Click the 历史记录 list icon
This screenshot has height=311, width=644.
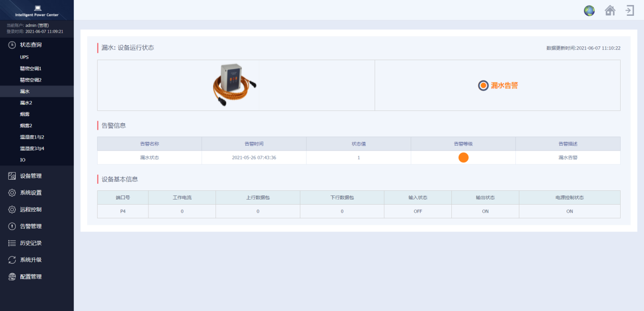click(12, 243)
